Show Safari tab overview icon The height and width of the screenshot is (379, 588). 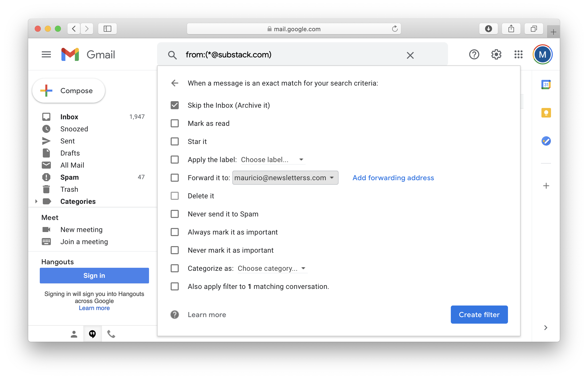(534, 29)
